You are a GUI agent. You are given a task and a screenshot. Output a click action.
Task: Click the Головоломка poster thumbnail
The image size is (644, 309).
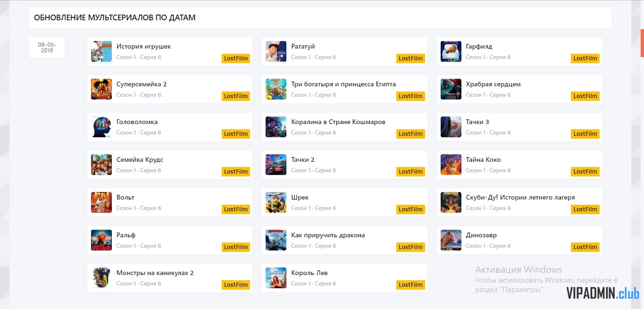click(101, 127)
